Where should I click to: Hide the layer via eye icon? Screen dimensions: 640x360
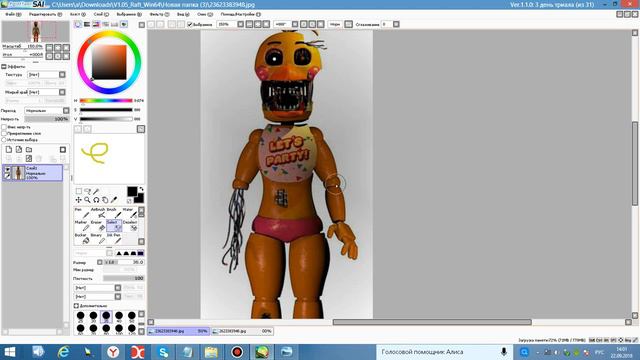tap(7, 169)
